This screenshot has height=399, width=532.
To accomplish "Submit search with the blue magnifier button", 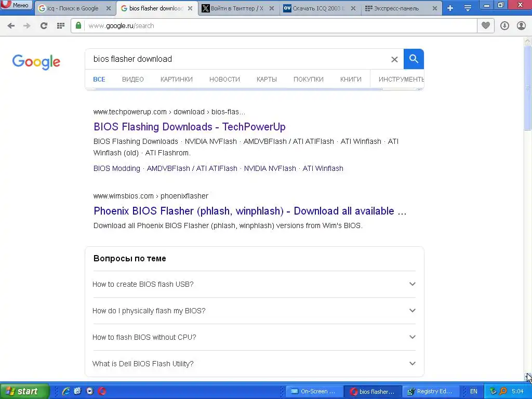I will [414, 59].
